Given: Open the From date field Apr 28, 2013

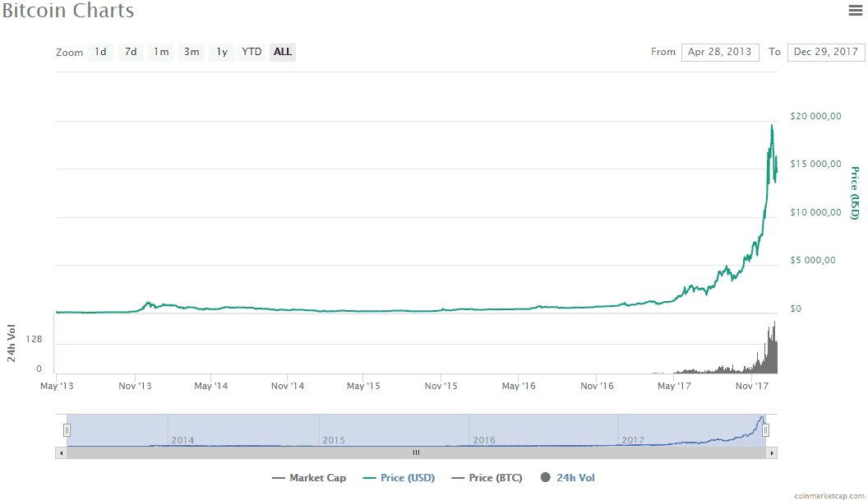Looking at the screenshot, I should [x=720, y=52].
